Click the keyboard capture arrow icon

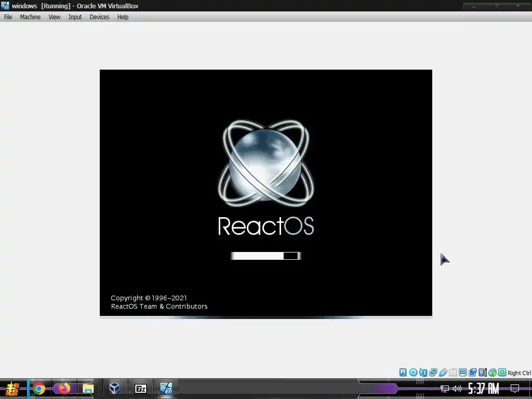(x=502, y=373)
